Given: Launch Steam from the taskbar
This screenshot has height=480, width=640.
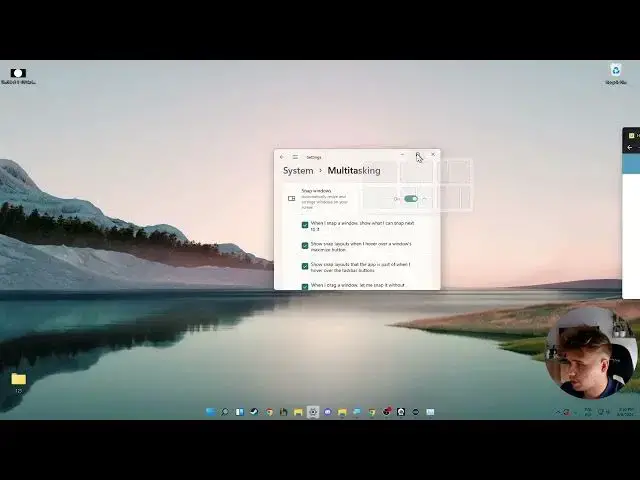Looking at the screenshot, I should point(254,412).
